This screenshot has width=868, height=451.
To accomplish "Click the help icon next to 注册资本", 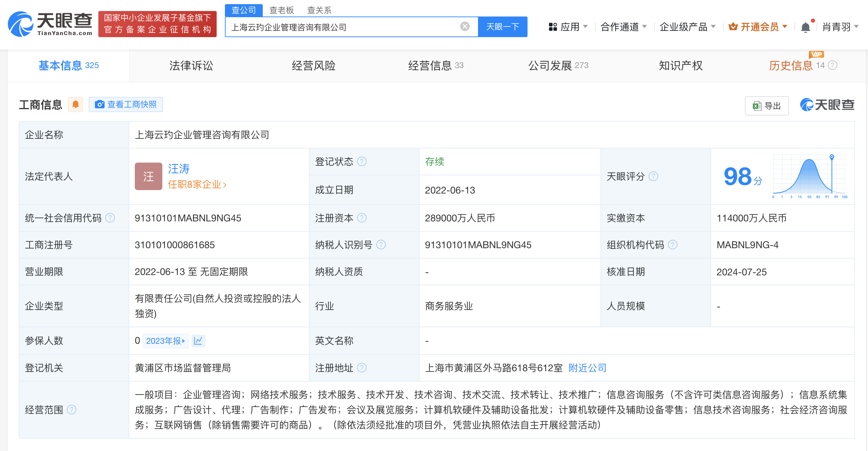I will pos(362,218).
